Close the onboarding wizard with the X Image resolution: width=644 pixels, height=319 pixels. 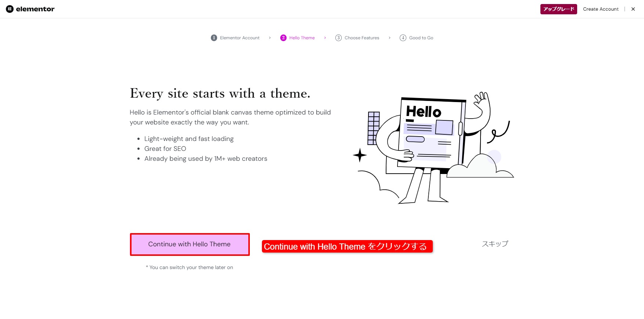coord(633,9)
